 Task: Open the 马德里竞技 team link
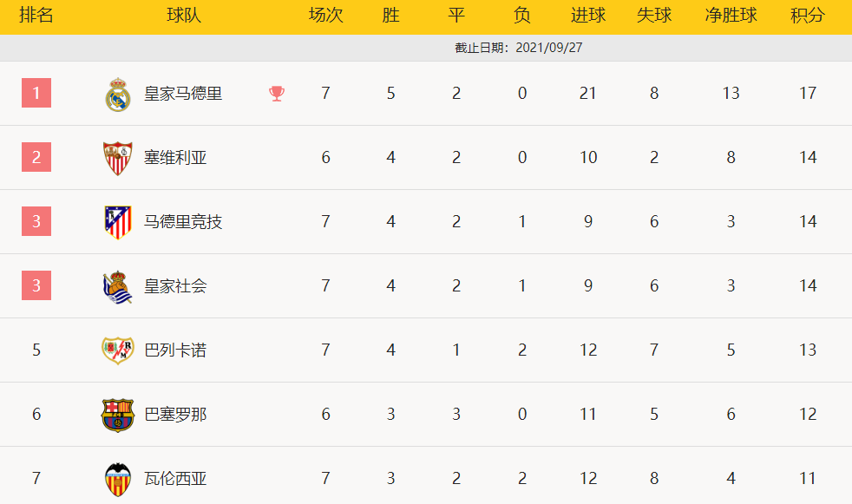183,222
